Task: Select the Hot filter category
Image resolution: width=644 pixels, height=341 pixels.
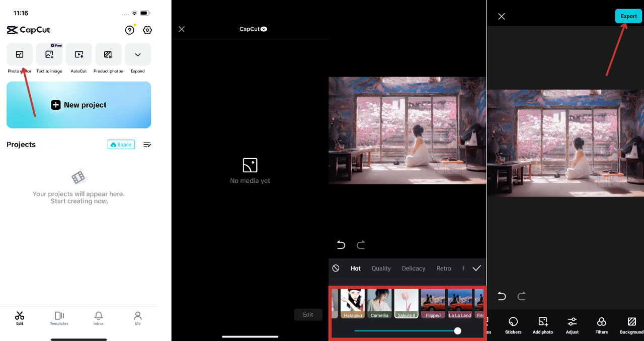Action: coord(356,268)
